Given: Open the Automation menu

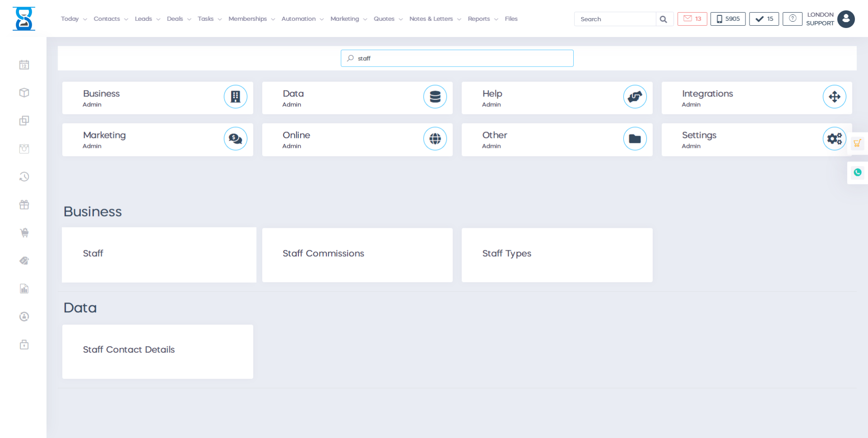Looking at the screenshot, I should pyautogui.click(x=302, y=19).
